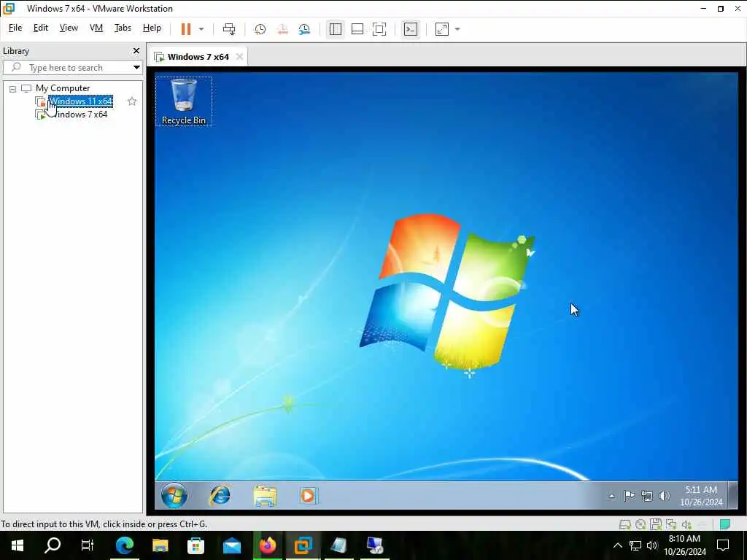Pause the virtual machine with the orange button
The image size is (747, 560).
[x=186, y=29]
